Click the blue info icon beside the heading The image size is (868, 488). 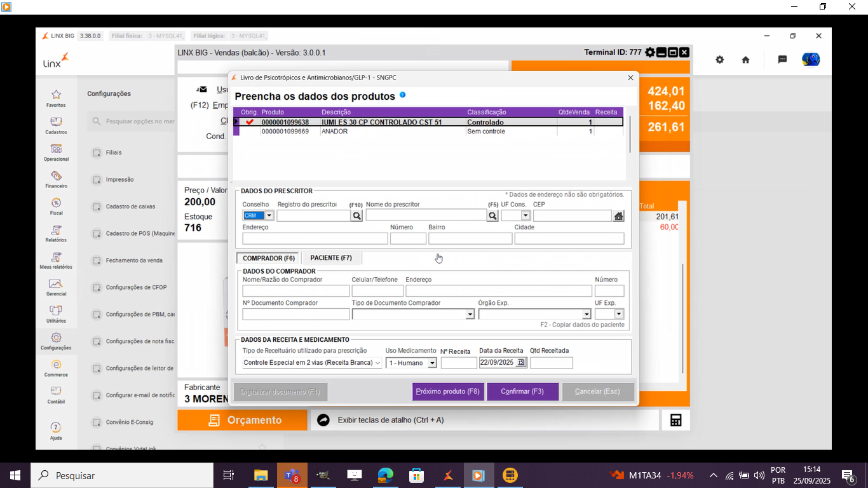click(402, 95)
